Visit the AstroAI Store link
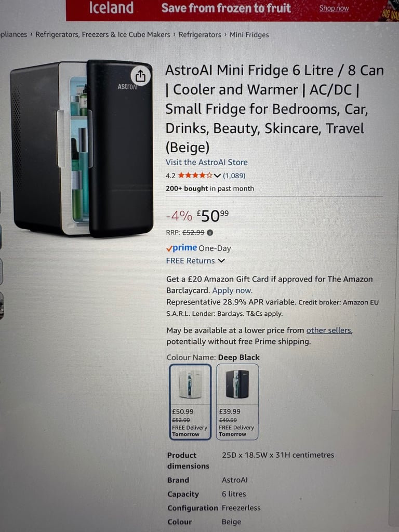Screen dimensions: 399x532 coord(207,162)
